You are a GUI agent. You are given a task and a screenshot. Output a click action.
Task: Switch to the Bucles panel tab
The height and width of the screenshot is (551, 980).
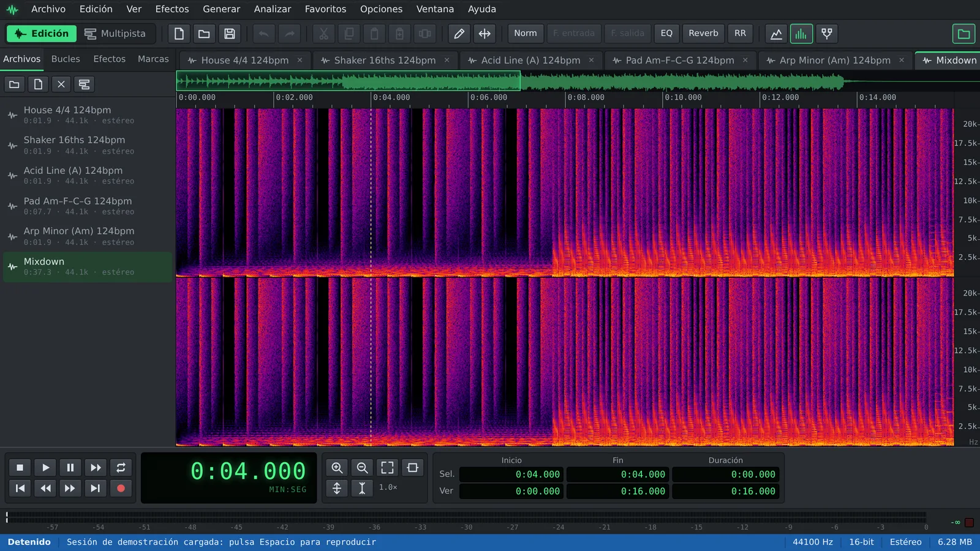click(x=66, y=59)
